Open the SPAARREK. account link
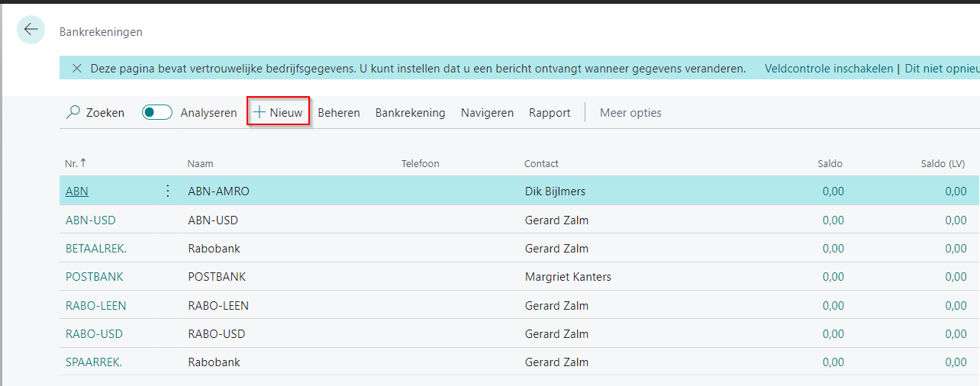This screenshot has width=980, height=386. [x=94, y=362]
